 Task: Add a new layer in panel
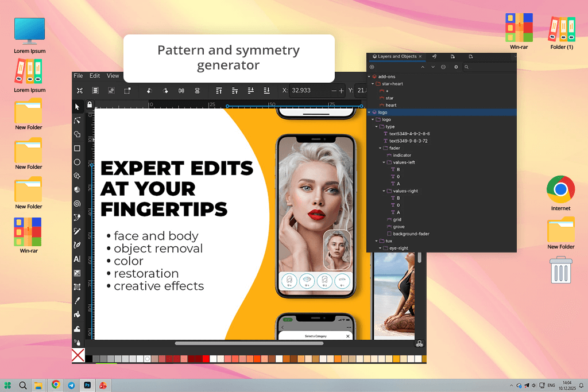point(372,67)
